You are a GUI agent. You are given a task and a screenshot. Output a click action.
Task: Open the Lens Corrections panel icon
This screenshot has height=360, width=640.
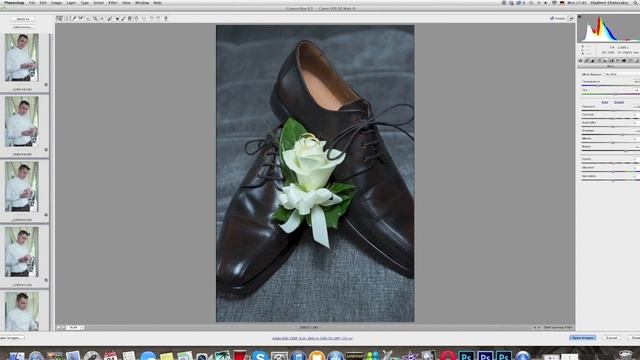(x=611, y=60)
